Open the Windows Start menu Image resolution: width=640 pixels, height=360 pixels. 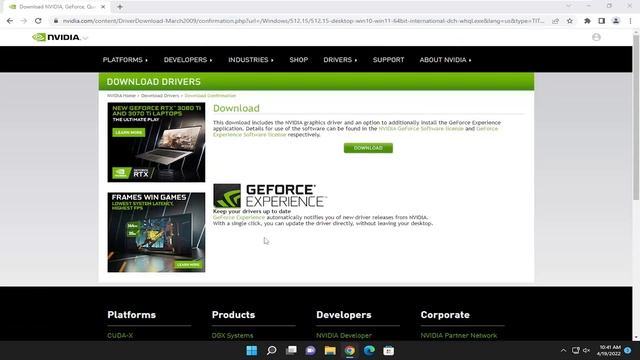tap(252, 351)
